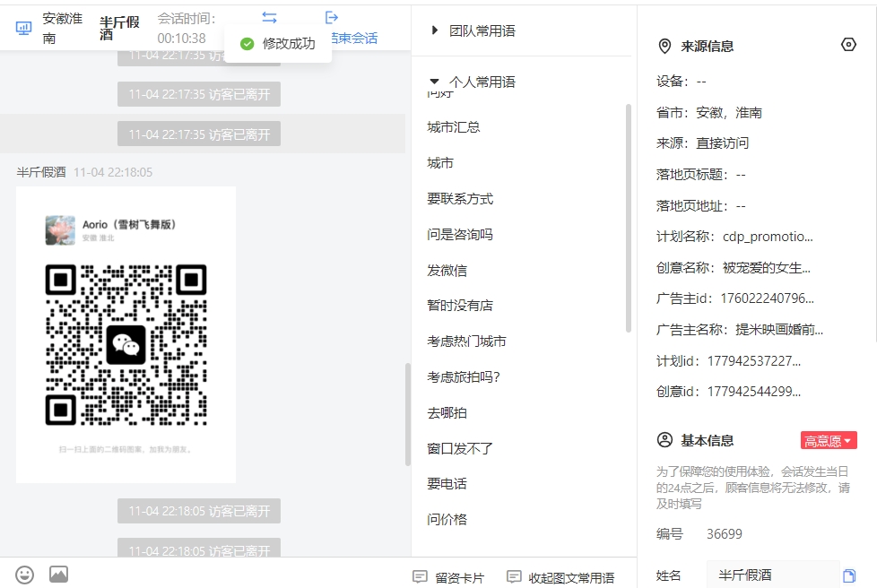The image size is (877, 588).
Task: Click the 结束会话 link text
Action: pos(354,38)
